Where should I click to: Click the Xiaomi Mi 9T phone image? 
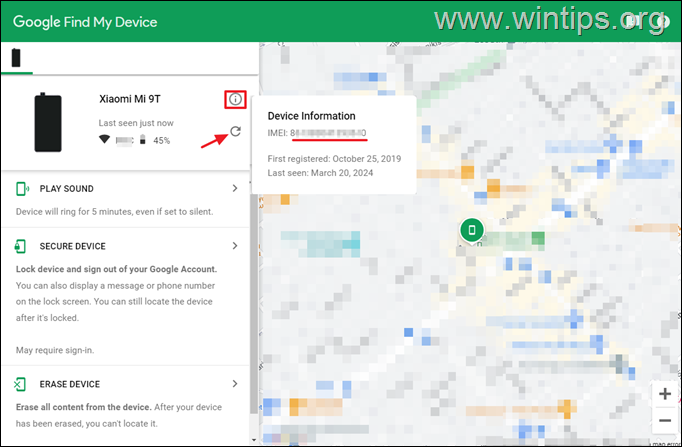[x=48, y=122]
